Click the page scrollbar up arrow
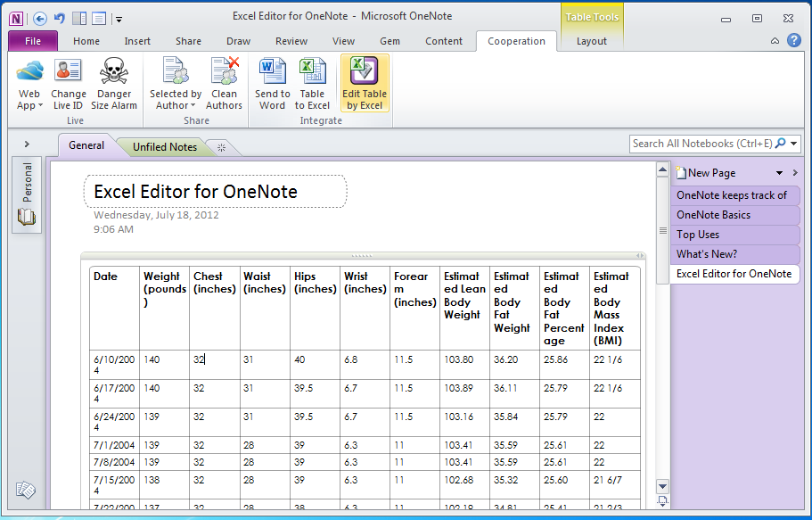 [x=662, y=169]
